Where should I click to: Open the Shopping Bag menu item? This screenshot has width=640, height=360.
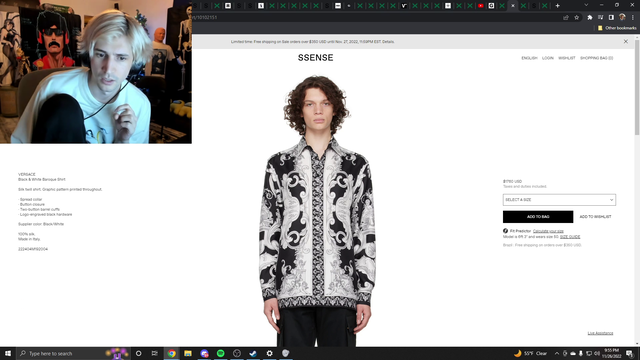[596, 58]
